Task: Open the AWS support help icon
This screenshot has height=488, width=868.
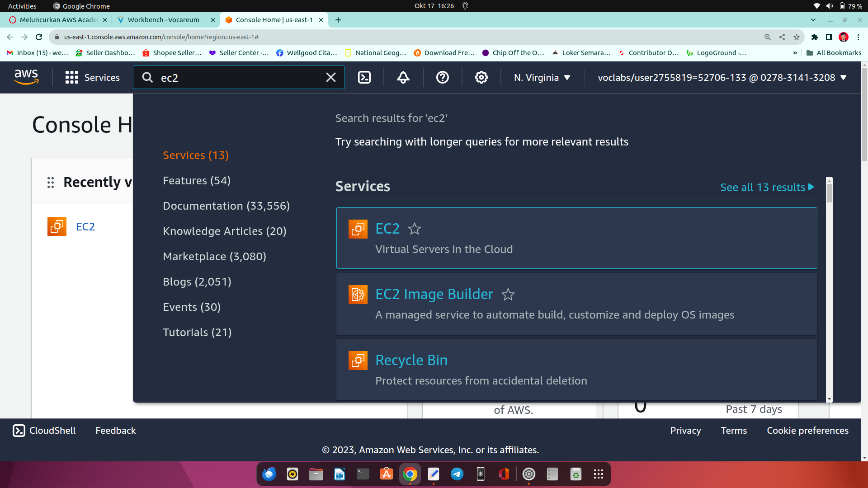Action: [x=442, y=78]
